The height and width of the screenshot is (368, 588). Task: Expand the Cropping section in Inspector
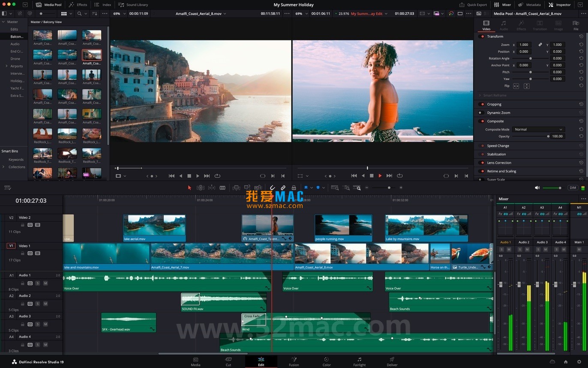tap(494, 104)
